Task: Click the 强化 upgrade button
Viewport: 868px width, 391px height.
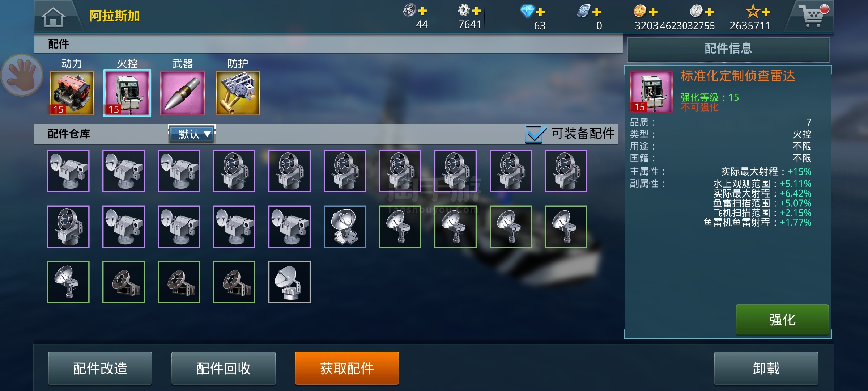Action: (782, 320)
